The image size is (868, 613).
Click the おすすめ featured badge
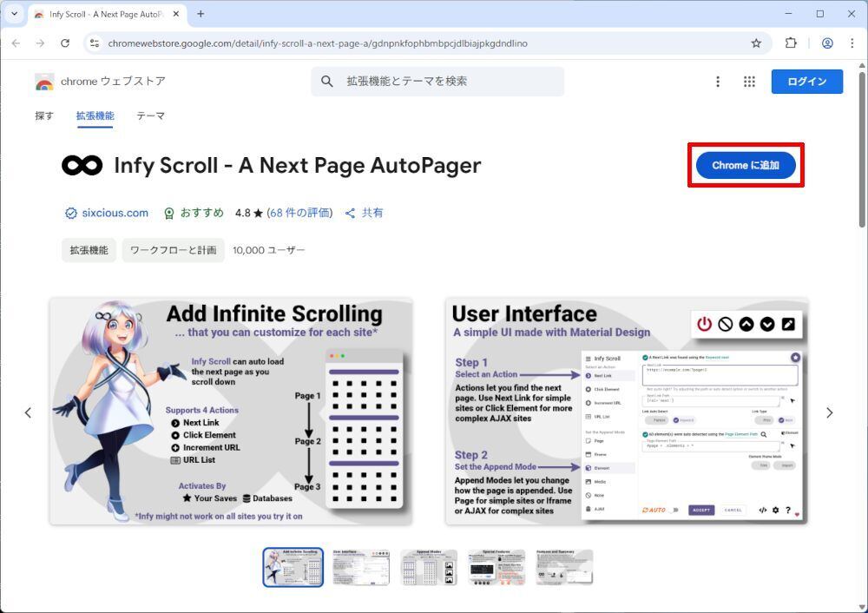[x=194, y=214]
